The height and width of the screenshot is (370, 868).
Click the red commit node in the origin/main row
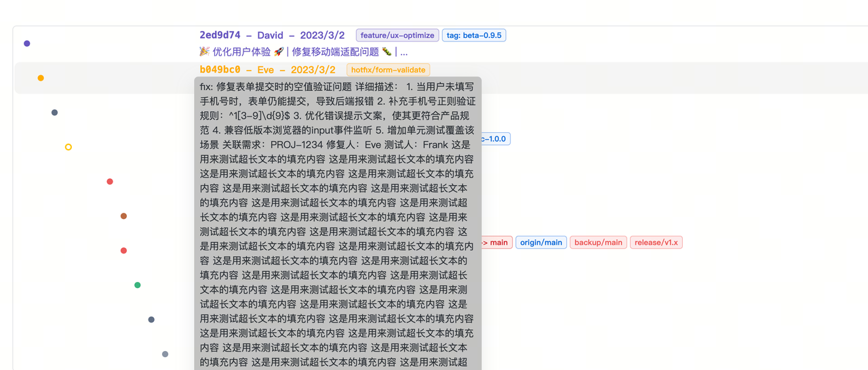point(123,251)
